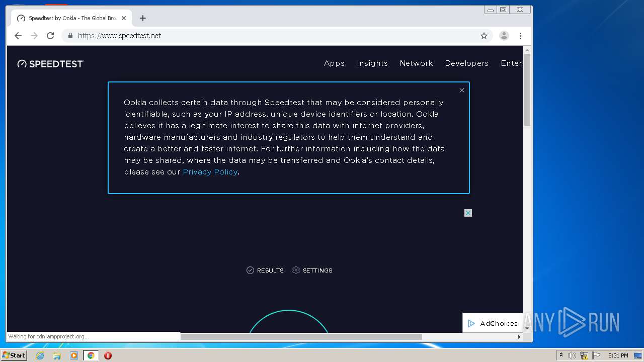Screen dimensions: 644x362
Task: Open the Network menu item
Action: (x=416, y=63)
